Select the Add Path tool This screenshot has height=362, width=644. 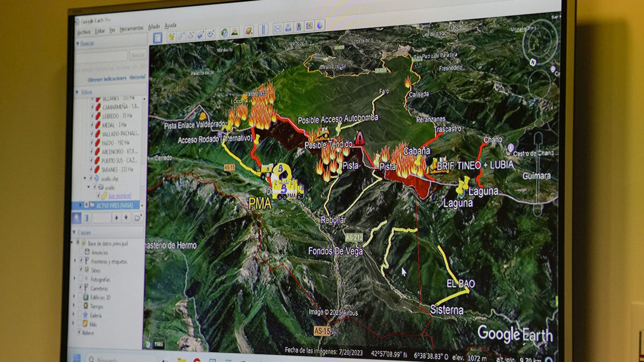191,35
